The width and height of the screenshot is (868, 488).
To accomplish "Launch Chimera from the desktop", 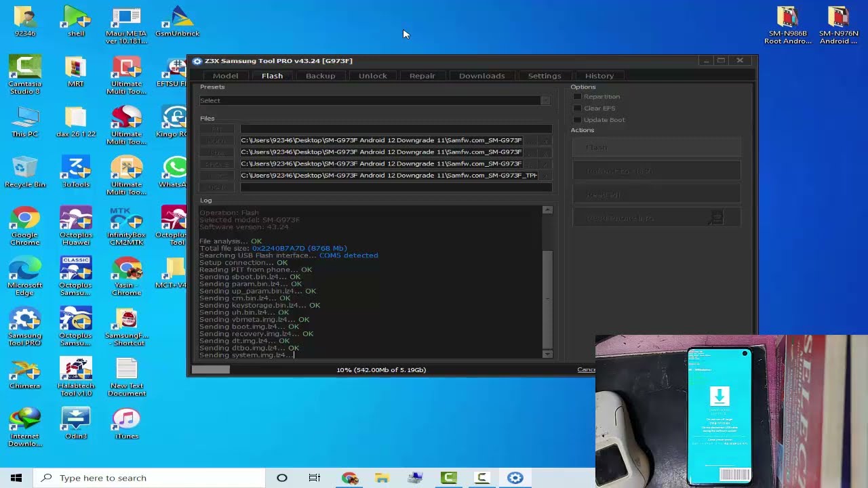I will click(x=25, y=373).
